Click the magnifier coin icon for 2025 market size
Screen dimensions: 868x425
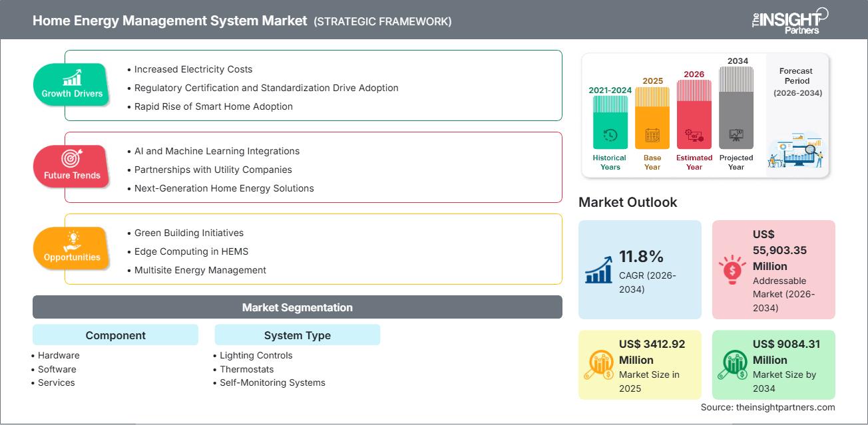(x=600, y=364)
